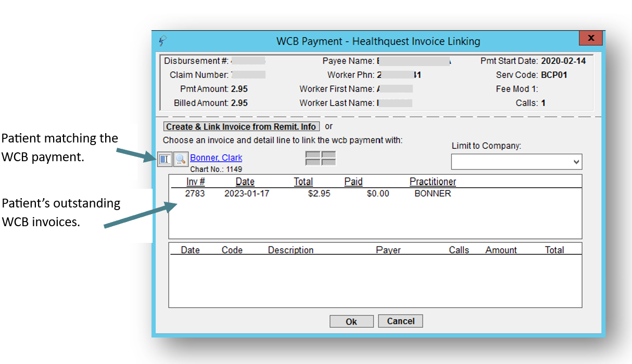632x364 pixels.
Task: Close the WCB Payment dialog
Action: (x=591, y=38)
